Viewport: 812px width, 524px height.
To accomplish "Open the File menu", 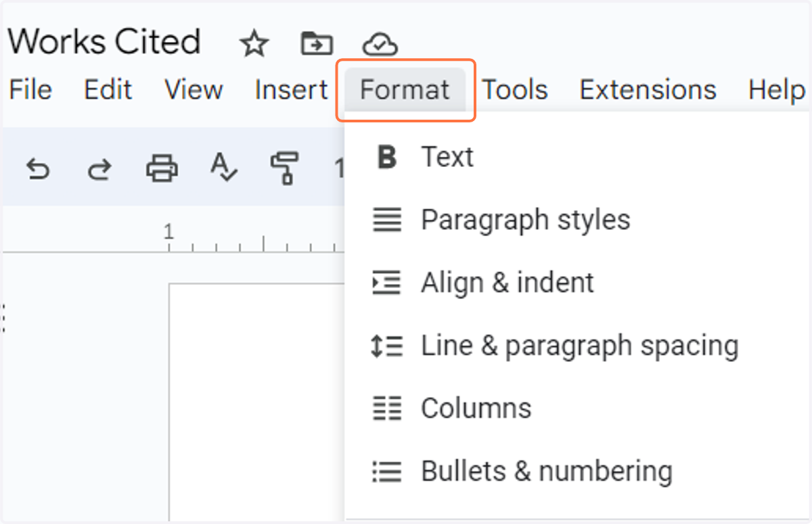I will pos(30,90).
